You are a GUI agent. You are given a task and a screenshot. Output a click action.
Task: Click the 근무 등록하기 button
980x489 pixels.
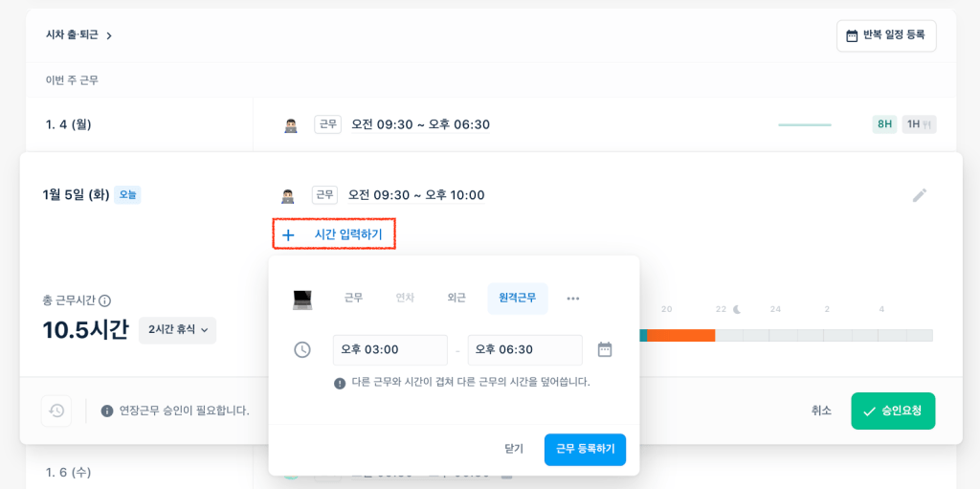pyautogui.click(x=585, y=449)
